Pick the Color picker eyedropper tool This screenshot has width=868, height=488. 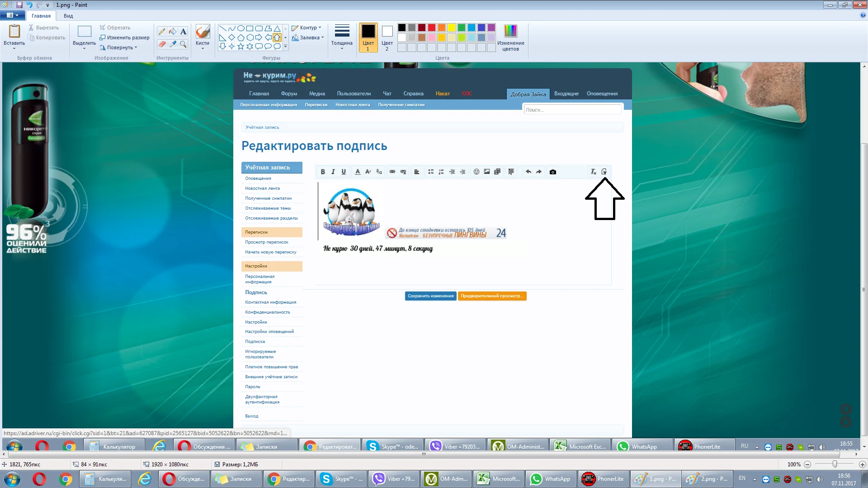tap(173, 44)
